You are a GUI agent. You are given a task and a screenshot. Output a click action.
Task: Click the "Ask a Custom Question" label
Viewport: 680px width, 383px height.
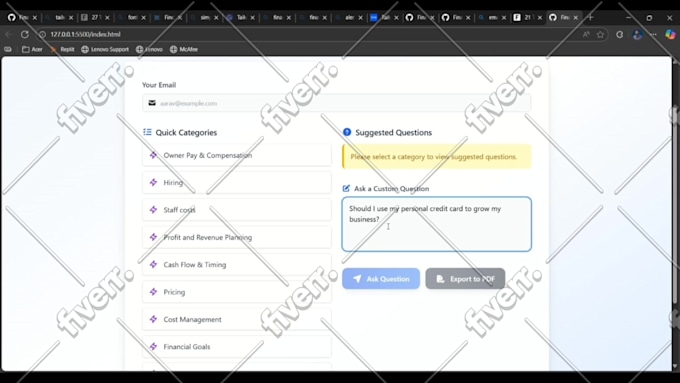coord(392,189)
